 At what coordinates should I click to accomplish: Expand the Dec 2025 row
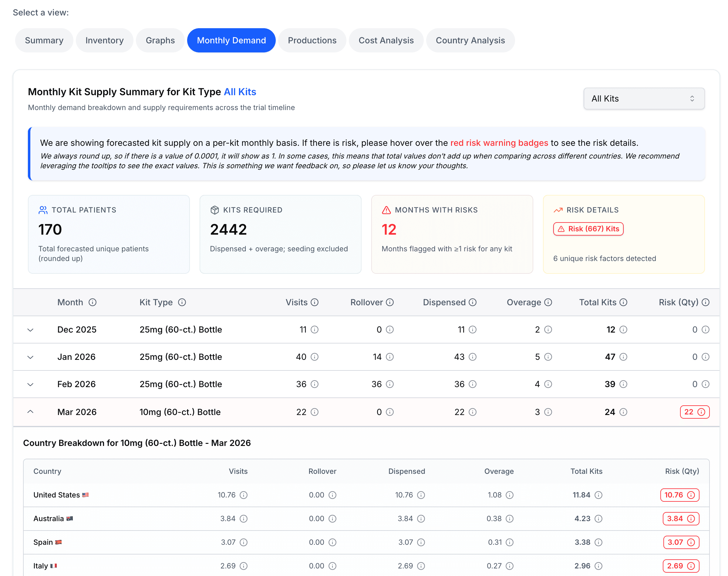pyautogui.click(x=30, y=330)
